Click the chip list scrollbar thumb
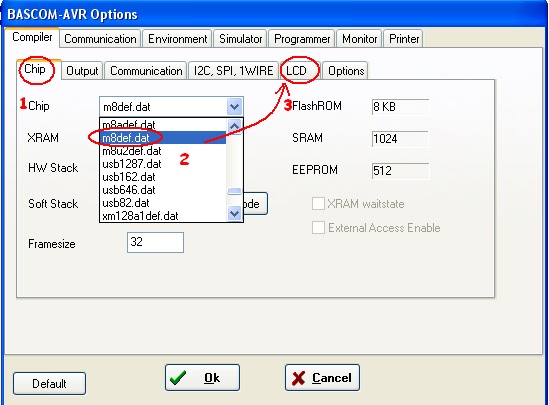This screenshot has height=405, width=549. [234, 191]
